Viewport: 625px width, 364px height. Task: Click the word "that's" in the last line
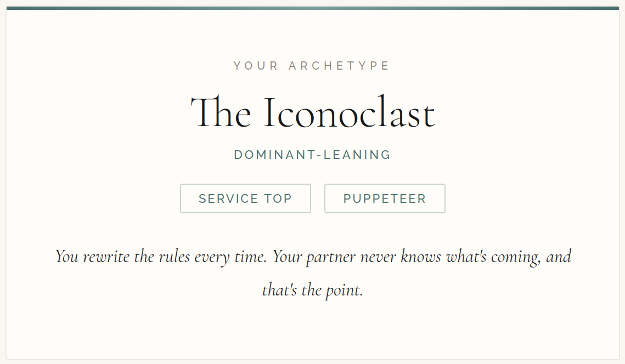280,289
